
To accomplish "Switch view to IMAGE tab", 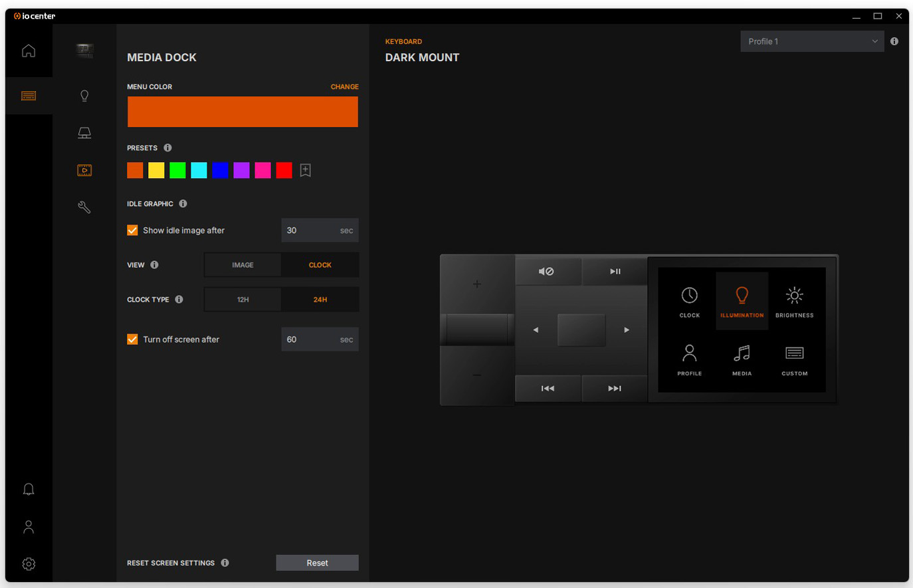I will coord(243,265).
